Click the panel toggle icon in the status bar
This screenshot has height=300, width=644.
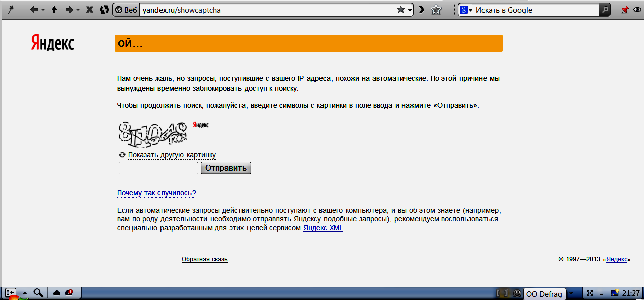coord(10,293)
